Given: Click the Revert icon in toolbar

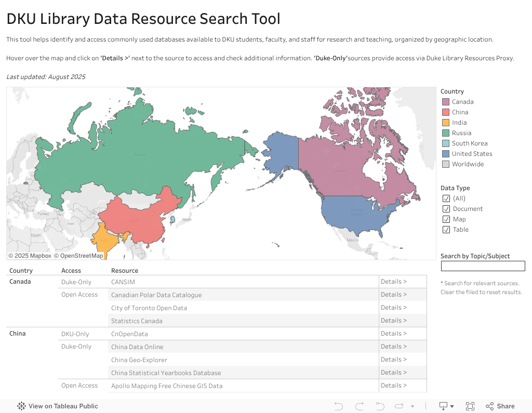Looking at the screenshot, I should 380,406.
